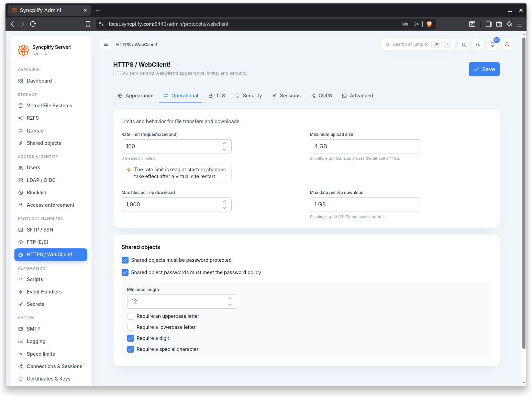Go to SFTP / SSH handler
532x397 pixels.
(x=51, y=230)
